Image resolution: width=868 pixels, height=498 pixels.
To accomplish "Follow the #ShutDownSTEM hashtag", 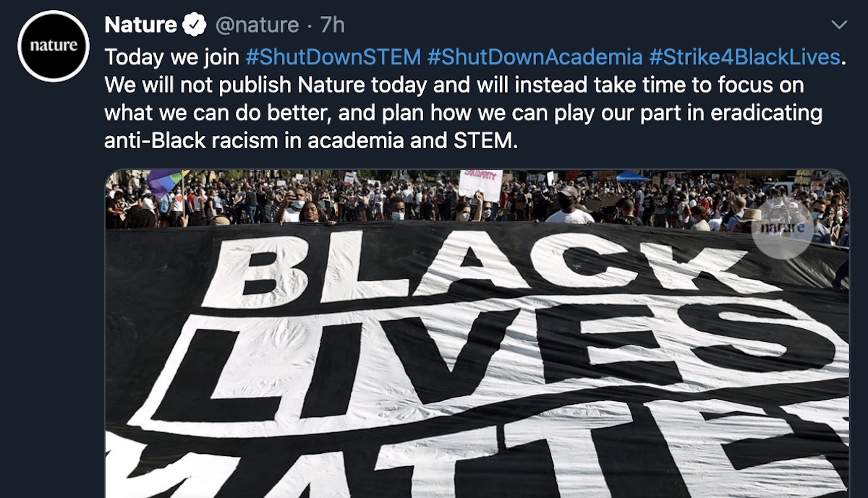I will click(333, 56).
